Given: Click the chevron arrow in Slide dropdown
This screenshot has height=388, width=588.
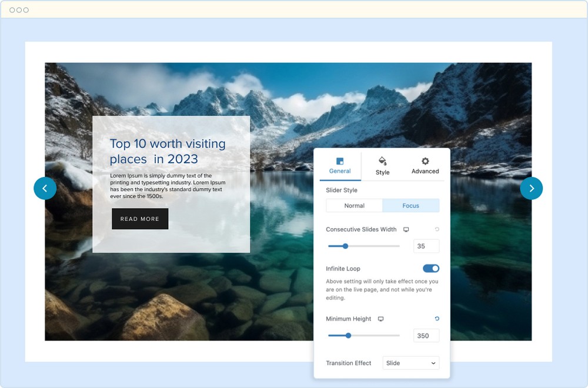Looking at the screenshot, I should click(433, 363).
